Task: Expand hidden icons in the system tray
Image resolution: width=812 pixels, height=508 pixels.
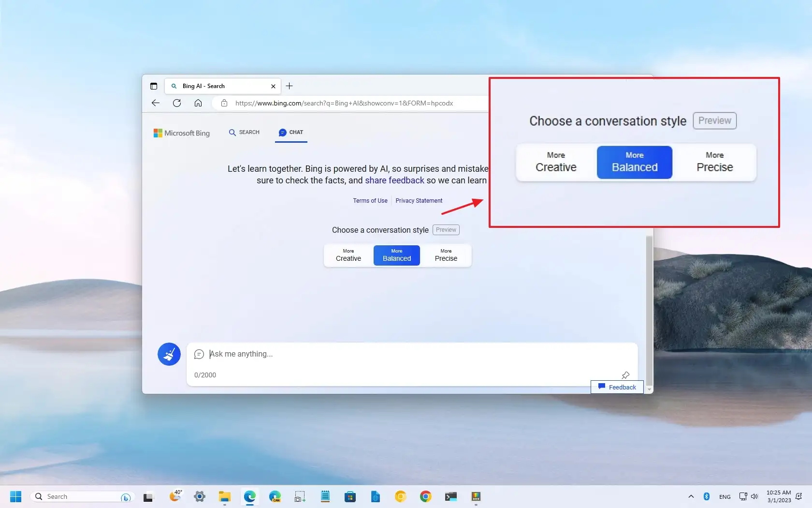Action: (x=690, y=496)
